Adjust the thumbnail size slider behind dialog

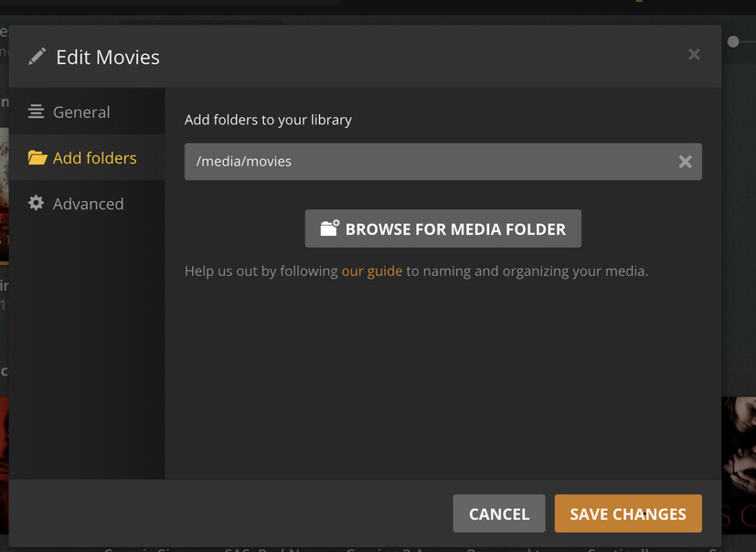(x=733, y=42)
